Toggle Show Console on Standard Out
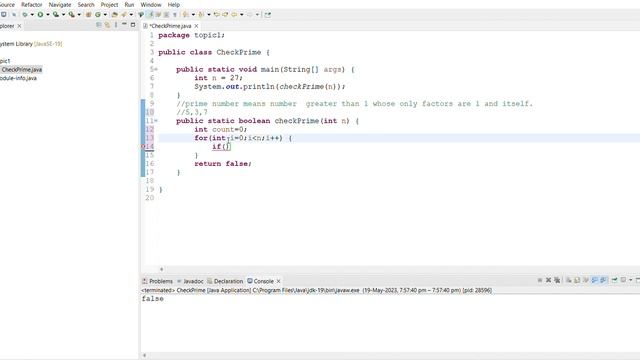The width and height of the screenshot is (640, 360). 594,280
